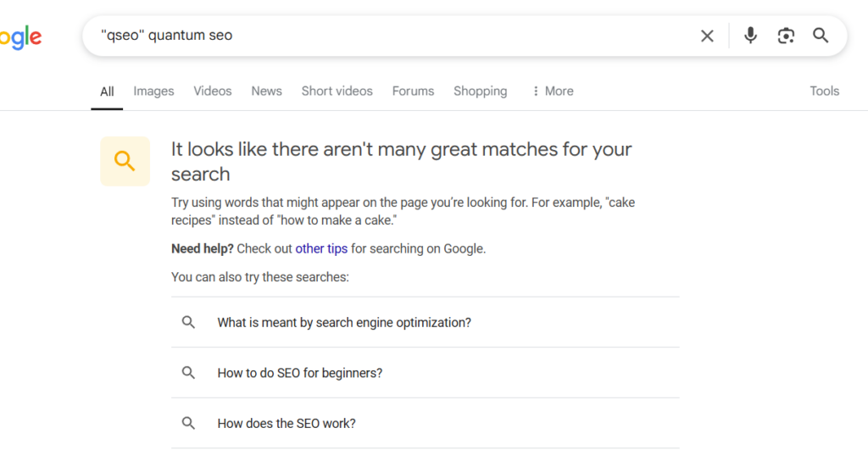
Task: Click magnifier icon beside SEO for beginners suggestion
Action: pos(188,372)
